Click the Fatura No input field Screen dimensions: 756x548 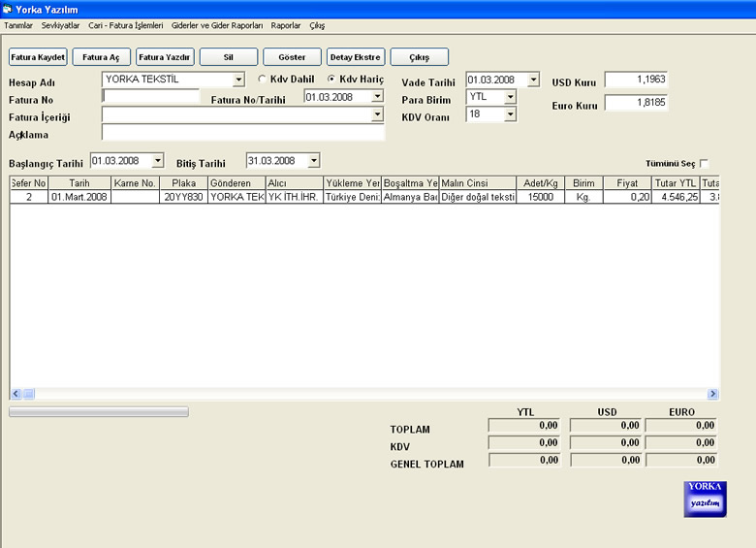[150, 96]
